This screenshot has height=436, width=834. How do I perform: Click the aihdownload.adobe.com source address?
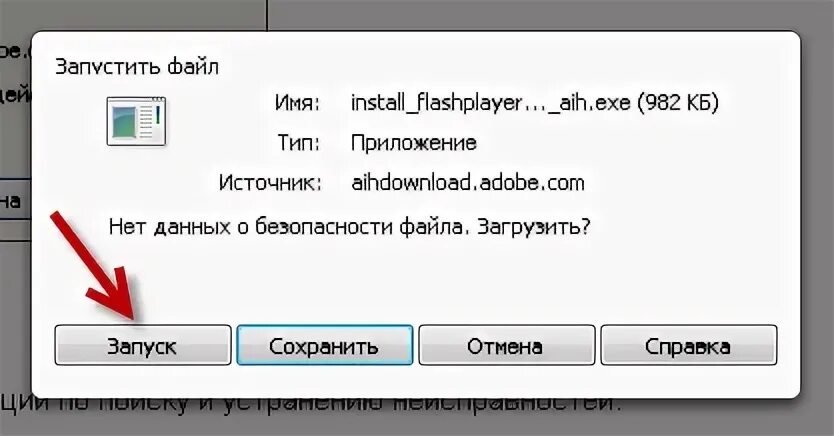468,182
